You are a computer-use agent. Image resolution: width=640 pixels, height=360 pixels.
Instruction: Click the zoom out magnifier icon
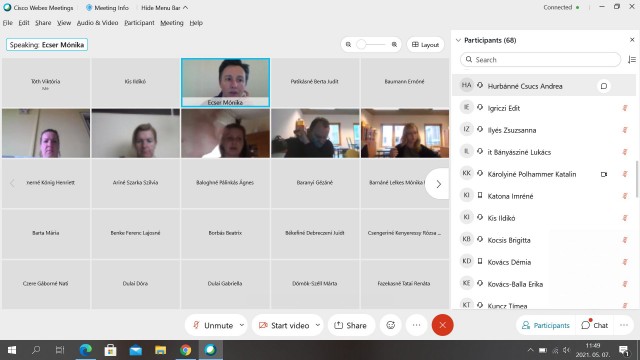348,44
